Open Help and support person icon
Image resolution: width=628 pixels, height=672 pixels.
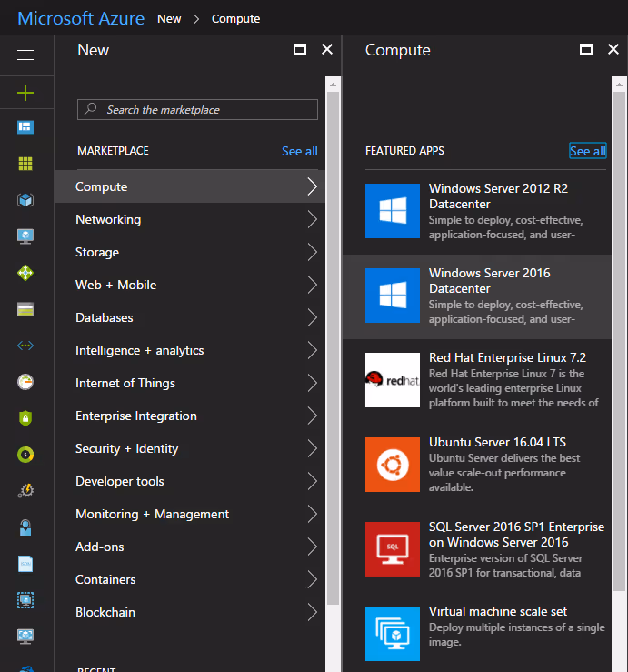coord(25,527)
